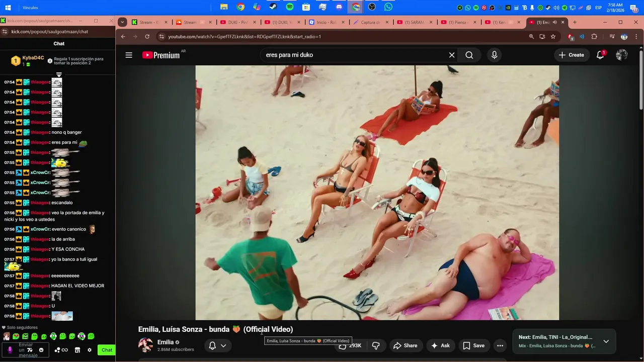
Task: Click purple microphone in chat box
Action: (x=10, y=350)
